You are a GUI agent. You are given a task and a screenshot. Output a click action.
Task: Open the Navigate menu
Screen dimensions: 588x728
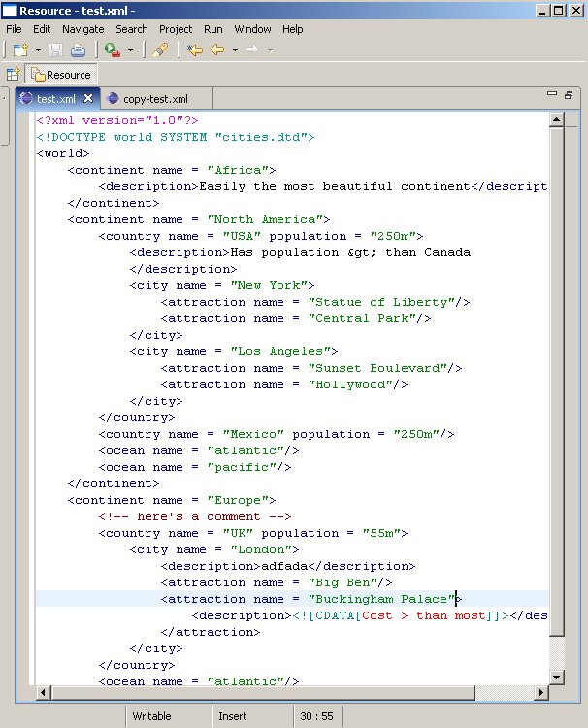pyautogui.click(x=82, y=29)
